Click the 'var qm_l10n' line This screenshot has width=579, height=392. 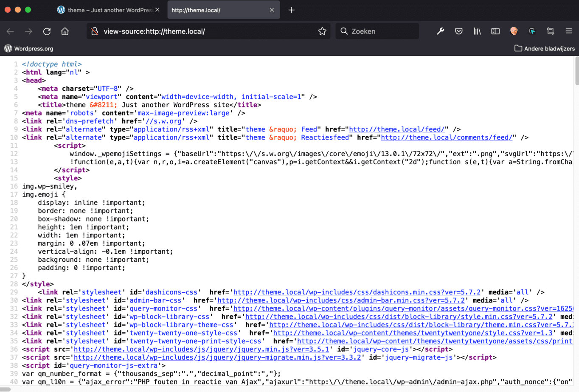click(298, 382)
